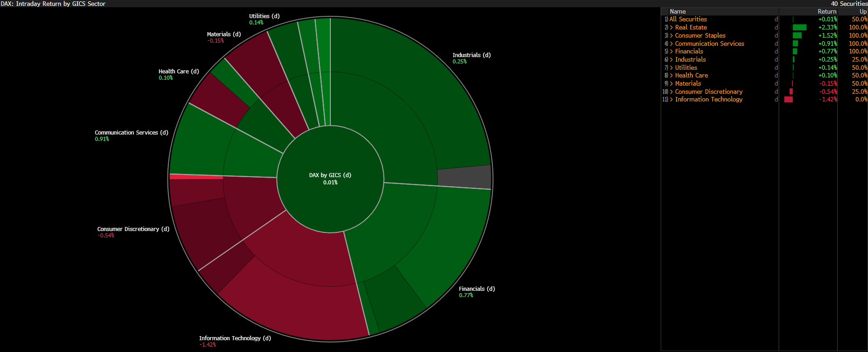Click the Materials (d) chart label
Screen dimensions: 868x352
[x=224, y=34]
